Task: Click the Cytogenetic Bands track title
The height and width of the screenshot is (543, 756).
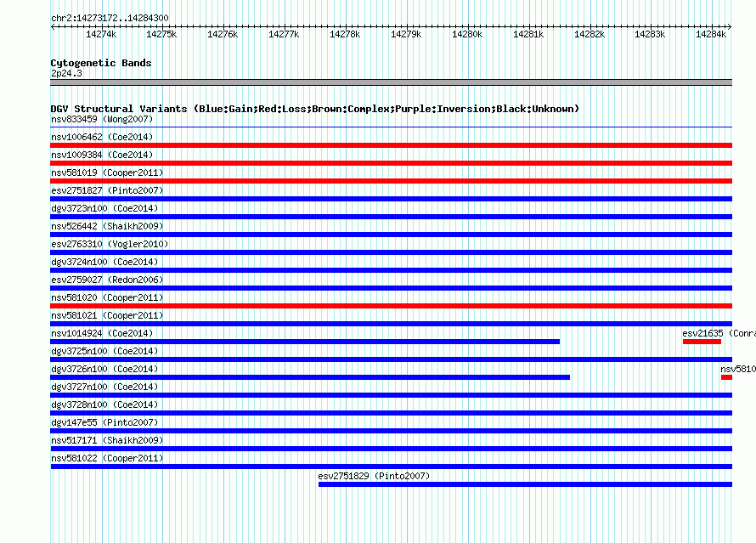Action: (x=101, y=63)
